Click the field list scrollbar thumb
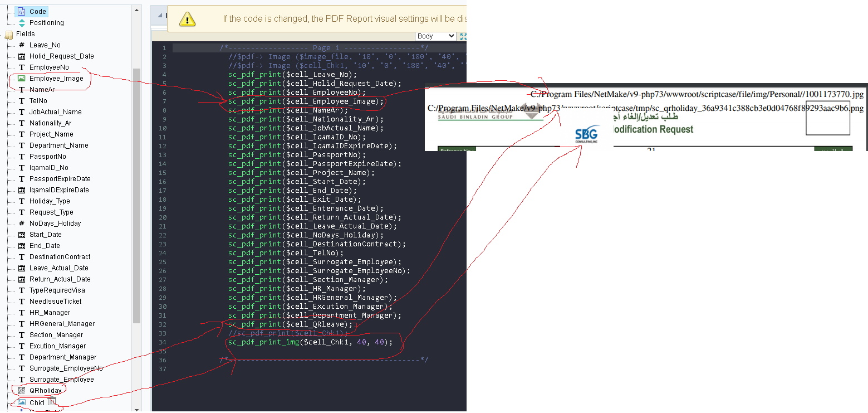This screenshot has height=413, width=868. (137, 196)
